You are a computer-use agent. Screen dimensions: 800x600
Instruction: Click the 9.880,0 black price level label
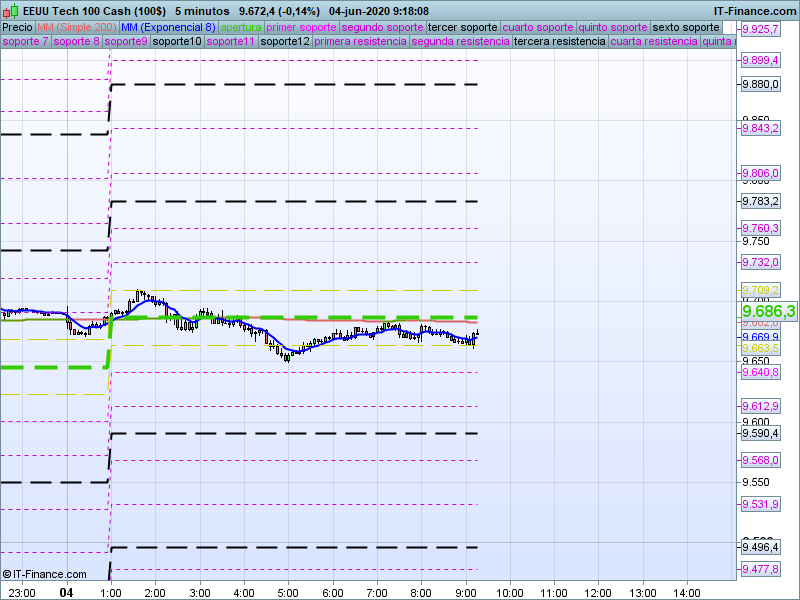click(760, 85)
